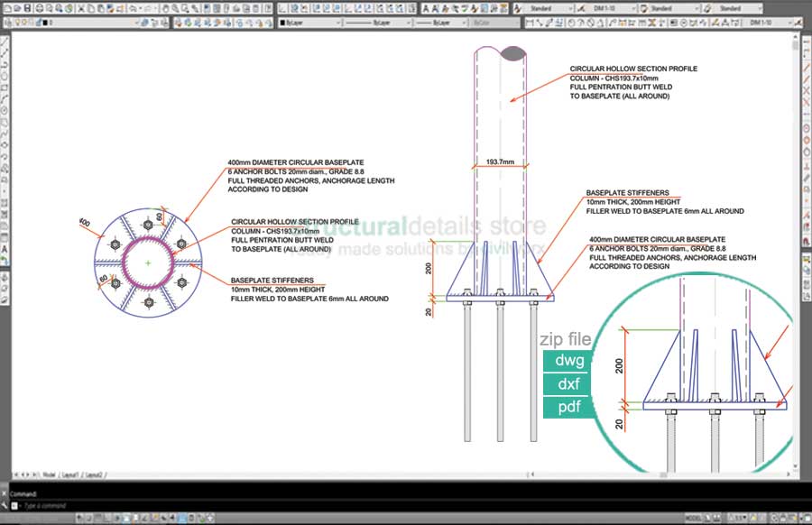Image resolution: width=812 pixels, height=525 pixels.
Task: Click the Undo arrow icon
Action: 132,8
